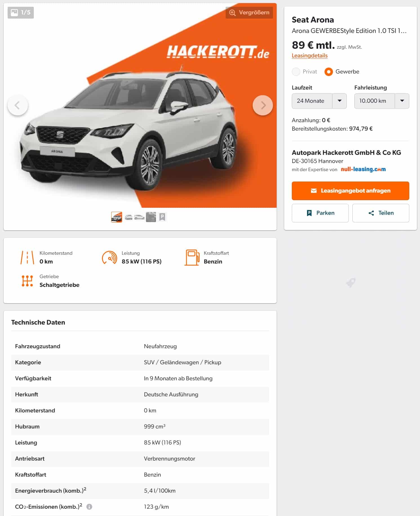Click the Teilen share button
The height and width of the screenshot is (516, 420).
tap(381, 213)
